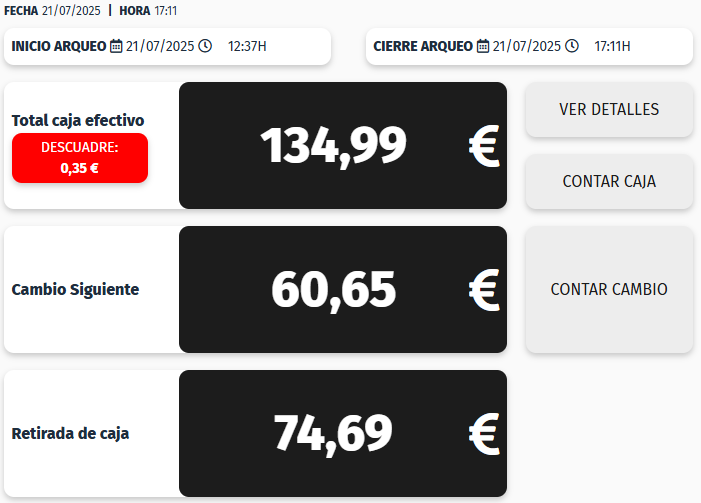Select the Inicio Arqueo time 12:37H
The image size is (701, 503).
(247, 46)
